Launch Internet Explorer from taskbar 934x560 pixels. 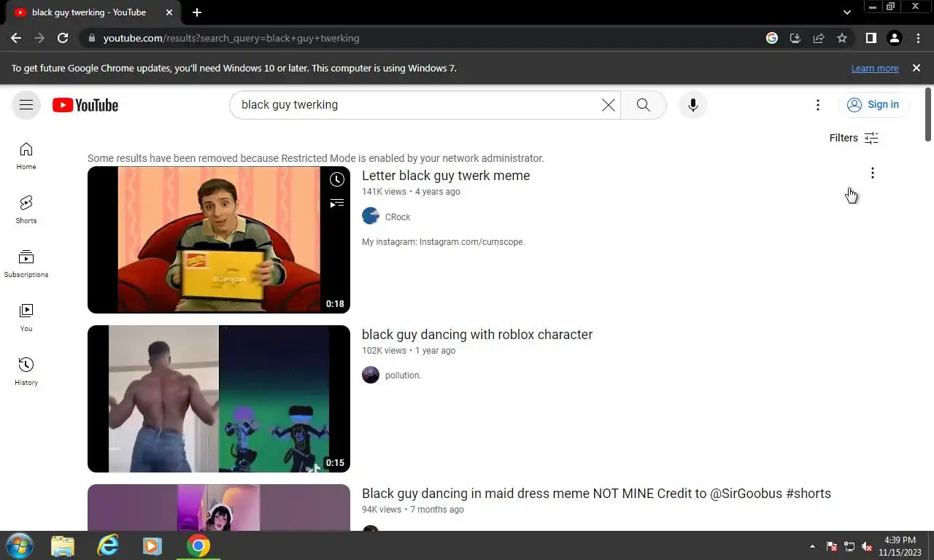click(x=108, y=545)
